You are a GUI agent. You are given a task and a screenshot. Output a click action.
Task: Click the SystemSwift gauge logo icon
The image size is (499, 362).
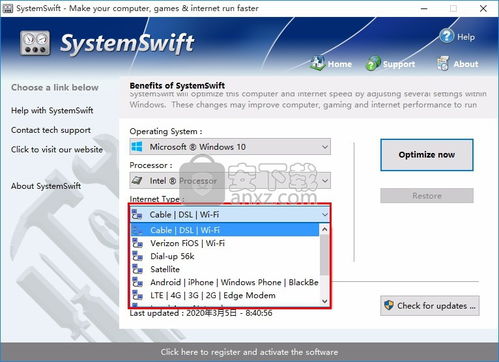click(x=35, y=43)
